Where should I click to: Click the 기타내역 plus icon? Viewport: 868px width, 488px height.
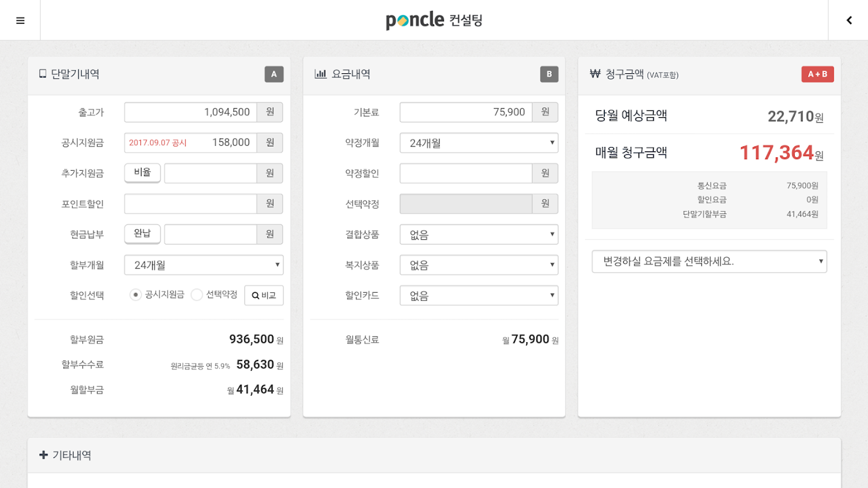(43, 455)
